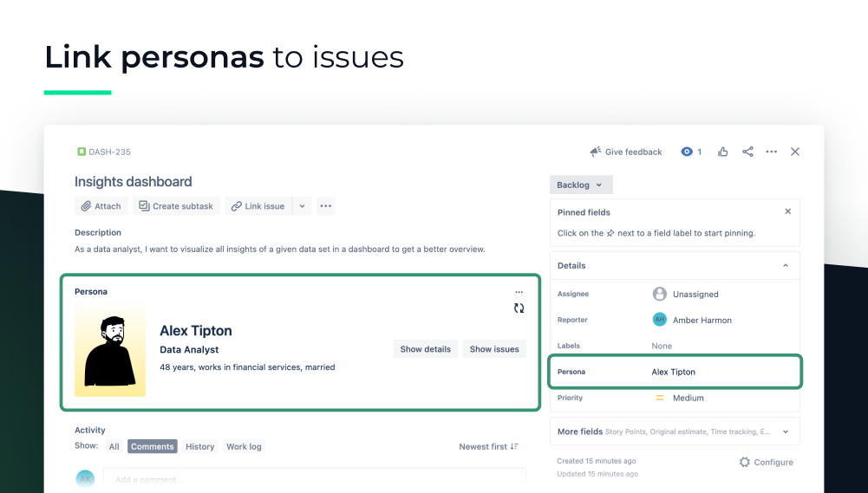Toggle the watch eye icon
Viewport: 868px width, 493px height.
coord(687,152)
